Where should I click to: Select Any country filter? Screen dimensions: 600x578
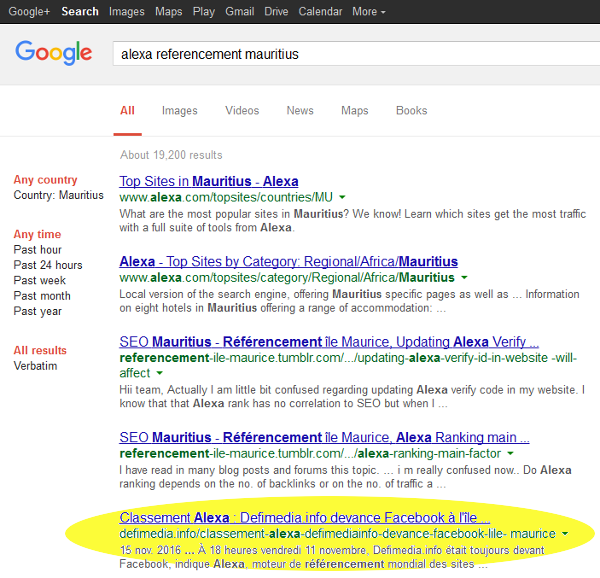tap(45, 179)
